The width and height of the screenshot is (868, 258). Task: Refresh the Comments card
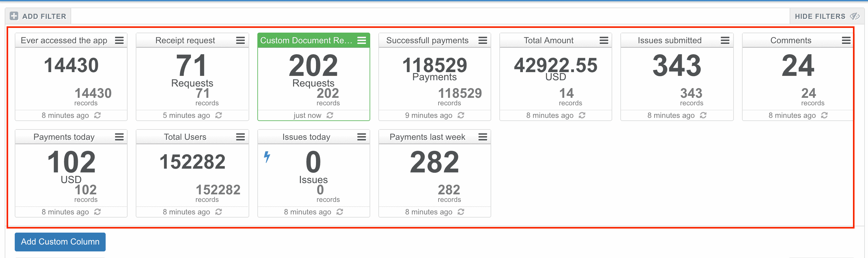click(824, 115)
